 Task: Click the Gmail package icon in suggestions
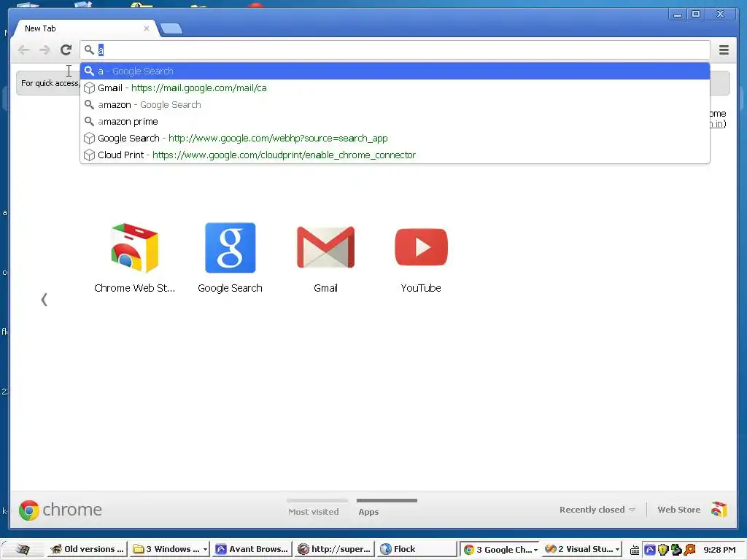[89, 88]
